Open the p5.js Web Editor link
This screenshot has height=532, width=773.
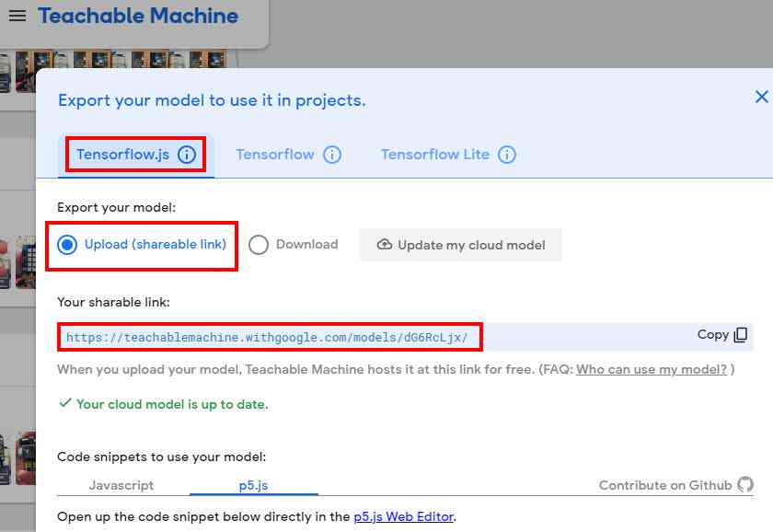point(404,516)
